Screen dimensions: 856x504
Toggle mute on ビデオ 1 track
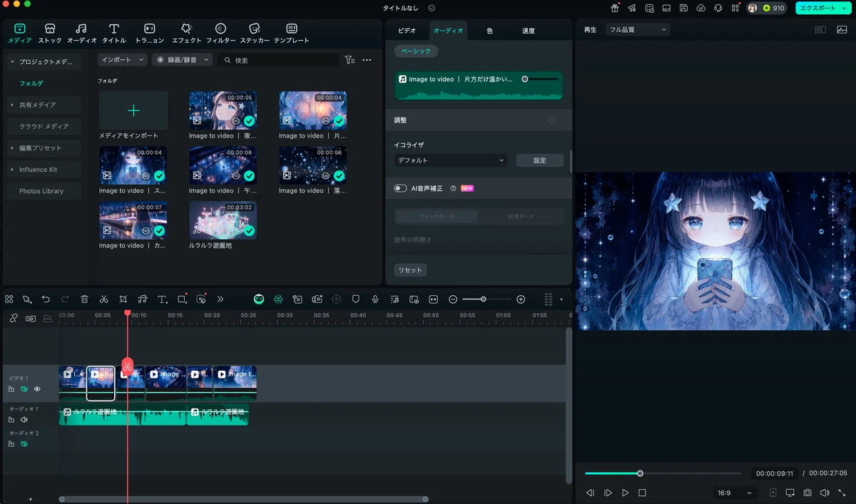24,389
